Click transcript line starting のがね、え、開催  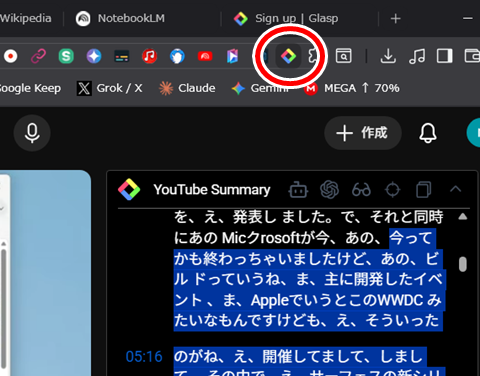tap(299, 357)
